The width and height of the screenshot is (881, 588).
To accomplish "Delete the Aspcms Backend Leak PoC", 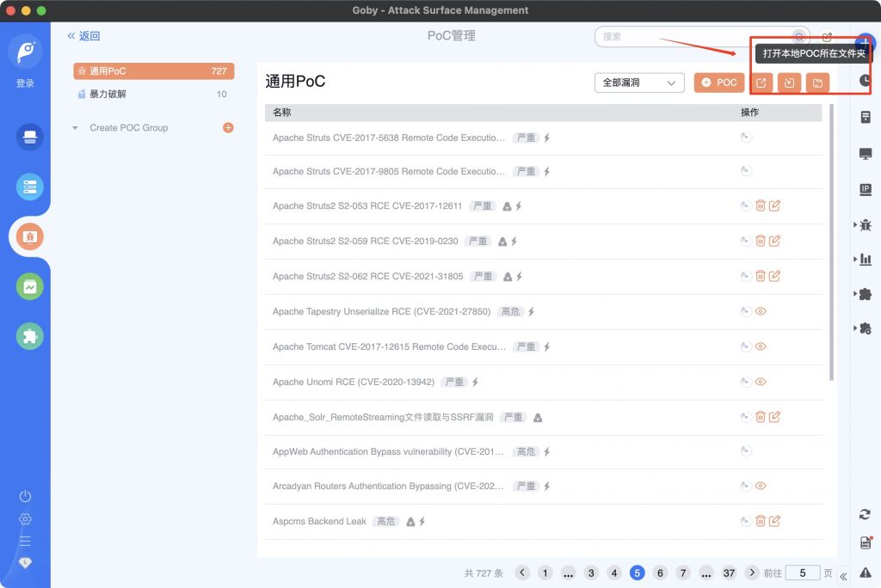I will click(761, 521).
